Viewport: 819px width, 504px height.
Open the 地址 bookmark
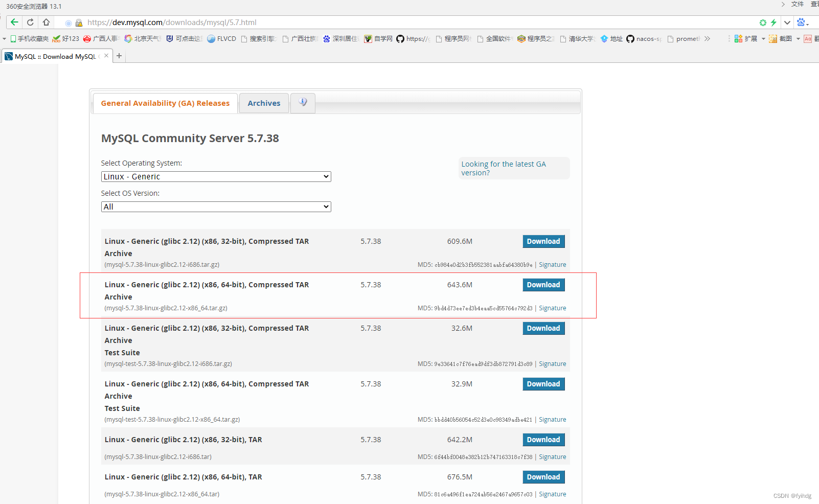click(x=611, y=39)
